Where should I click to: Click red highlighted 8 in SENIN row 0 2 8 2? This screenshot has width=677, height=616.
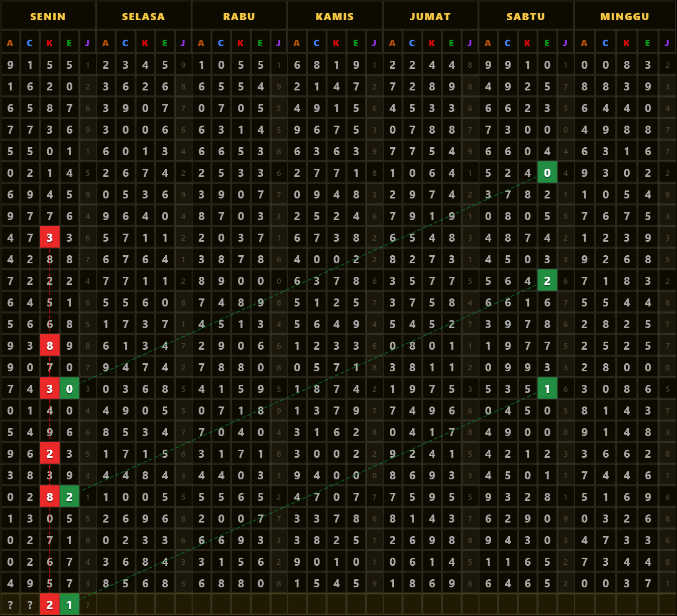point(49,497)
